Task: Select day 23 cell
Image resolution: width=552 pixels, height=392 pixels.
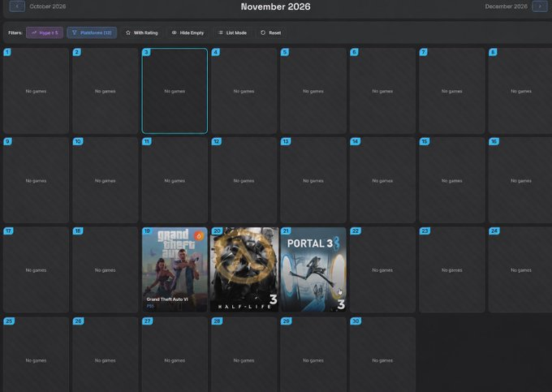Action: pos(452,269)
